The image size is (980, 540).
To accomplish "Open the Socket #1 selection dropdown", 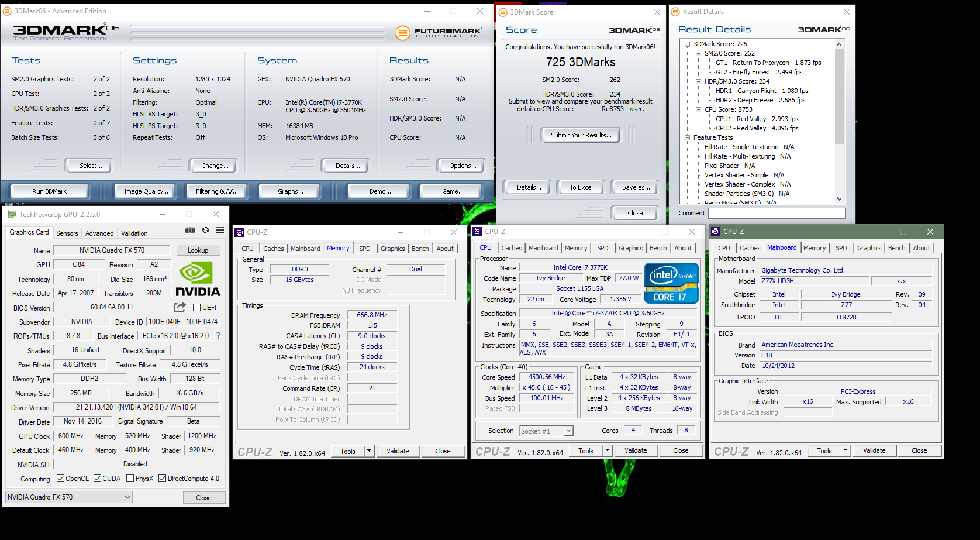I will point(547,431).
